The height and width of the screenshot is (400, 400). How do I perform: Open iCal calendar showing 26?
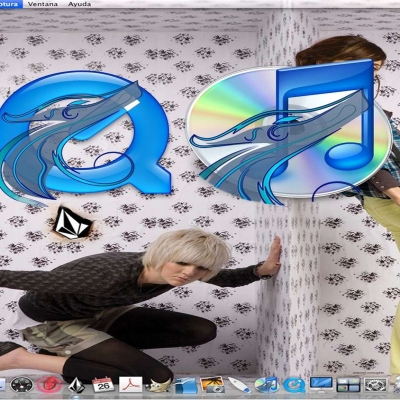click(103, 385)
